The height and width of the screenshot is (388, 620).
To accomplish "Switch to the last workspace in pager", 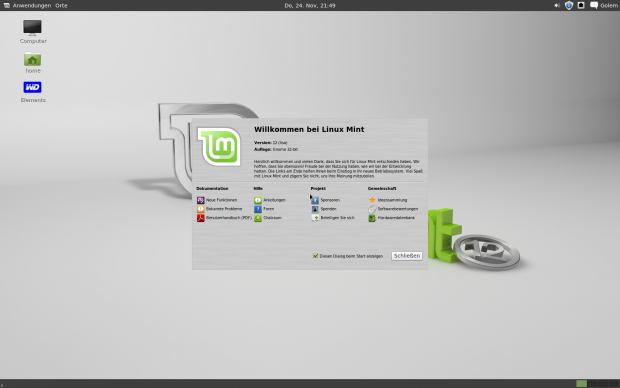I will [x=613, y=384].
